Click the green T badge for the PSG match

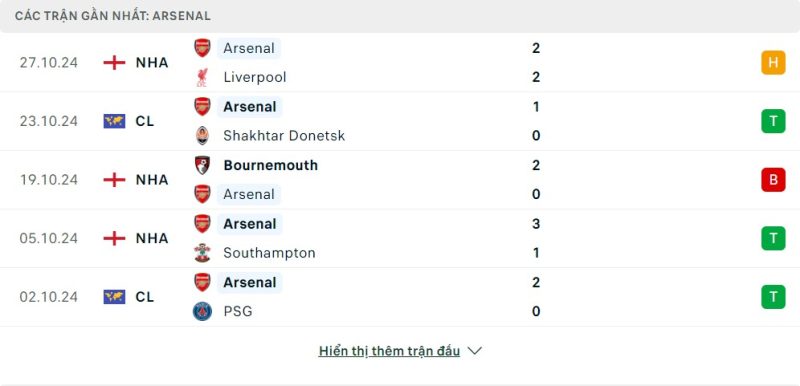(773, 297)
